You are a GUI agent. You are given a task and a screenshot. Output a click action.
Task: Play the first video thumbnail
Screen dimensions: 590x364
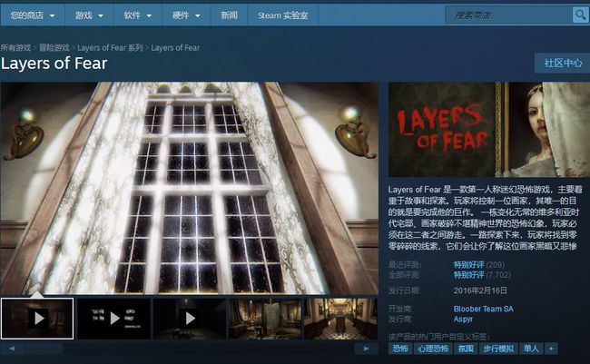tap(38, 319)
